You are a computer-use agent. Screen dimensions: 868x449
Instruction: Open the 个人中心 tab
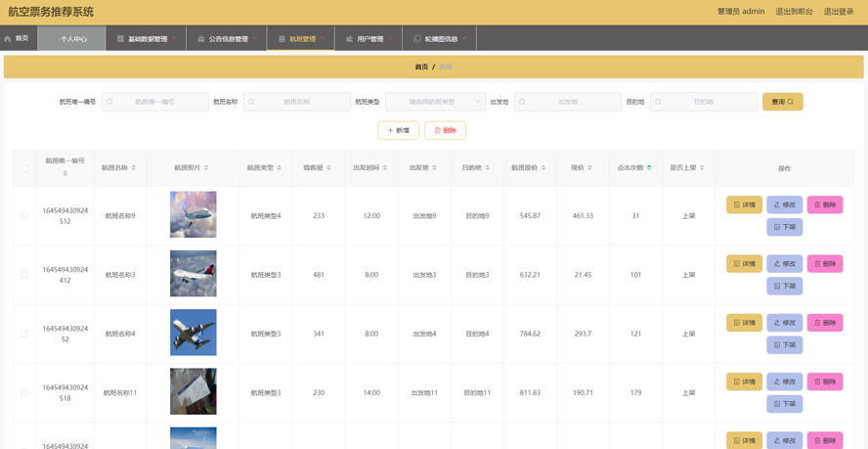(x=73, y=39)
